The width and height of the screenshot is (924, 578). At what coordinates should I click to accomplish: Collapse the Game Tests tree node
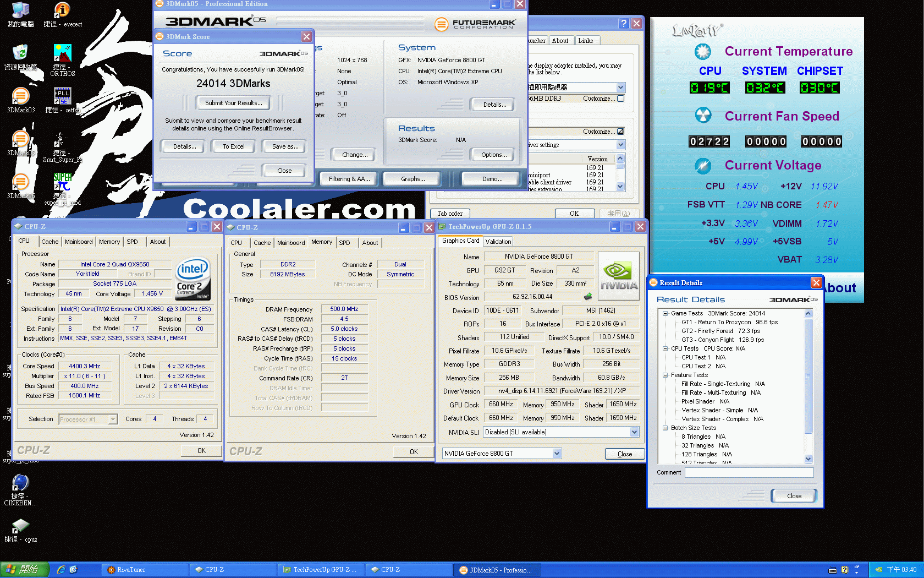(x=665, y=313)
